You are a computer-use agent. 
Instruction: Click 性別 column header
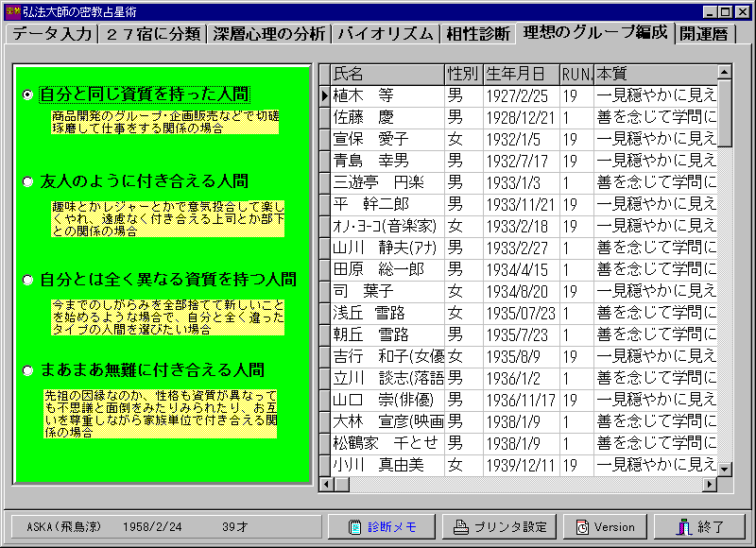pyautogui.click(x=463, y=75)
